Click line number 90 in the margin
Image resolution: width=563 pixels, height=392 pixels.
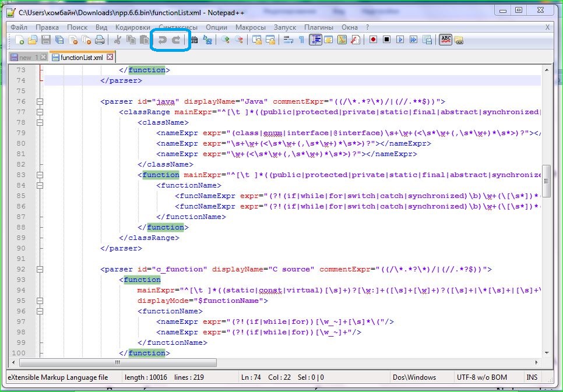point(21,248)
